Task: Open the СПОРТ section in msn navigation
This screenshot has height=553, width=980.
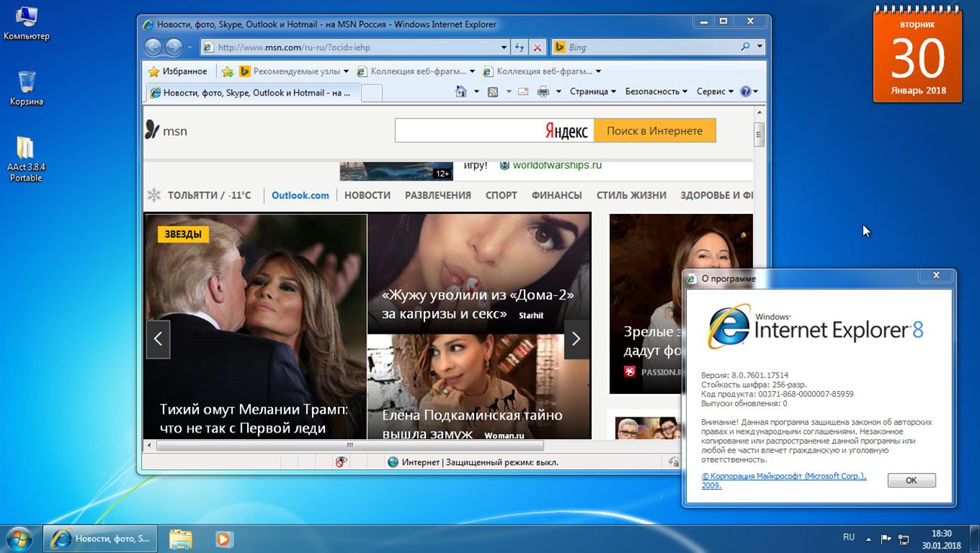Action: pos(501,195)
